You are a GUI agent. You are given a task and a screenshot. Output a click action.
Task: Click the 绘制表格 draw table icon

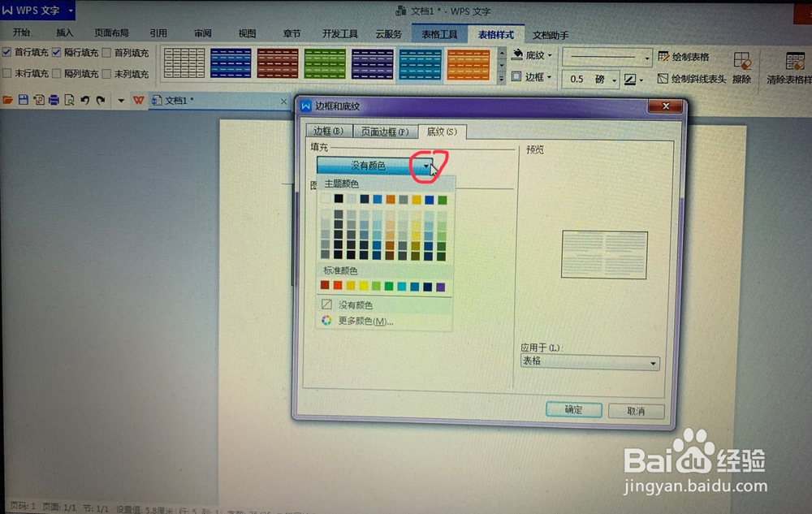[663, 56]
